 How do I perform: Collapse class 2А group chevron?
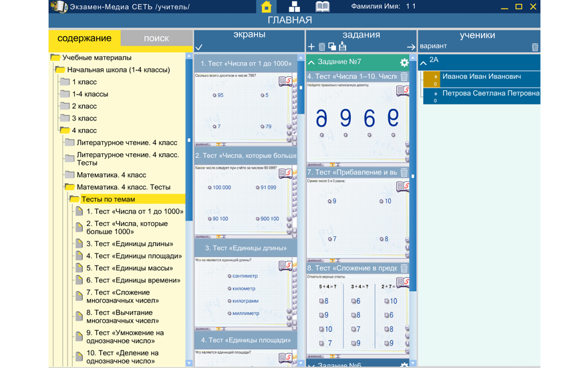tap(424, 63)
